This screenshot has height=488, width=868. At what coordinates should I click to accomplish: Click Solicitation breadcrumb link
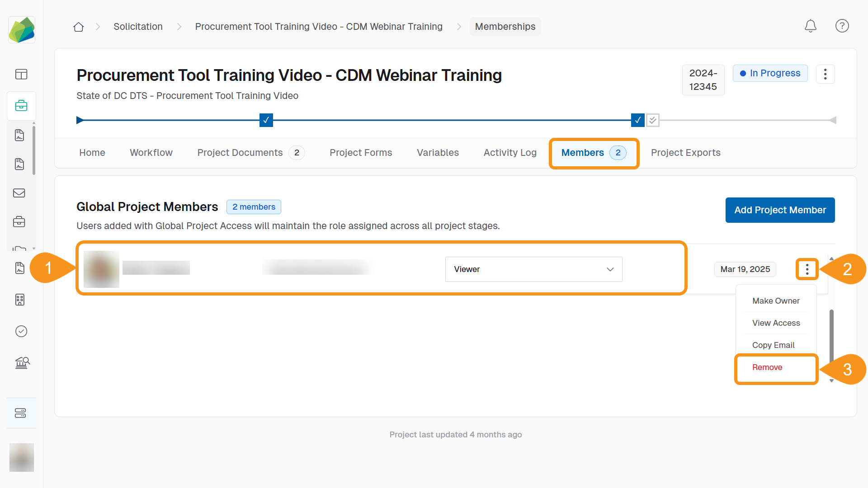(138, 27)
